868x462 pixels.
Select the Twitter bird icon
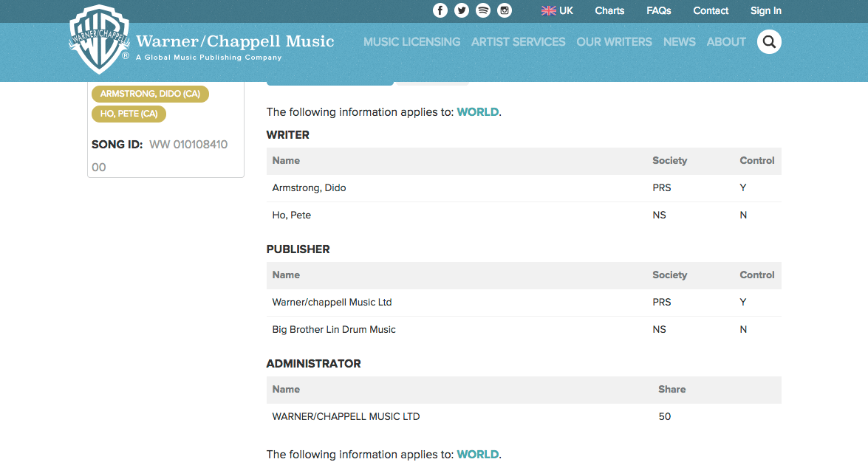pyautogui.click(x=462, y=10)
